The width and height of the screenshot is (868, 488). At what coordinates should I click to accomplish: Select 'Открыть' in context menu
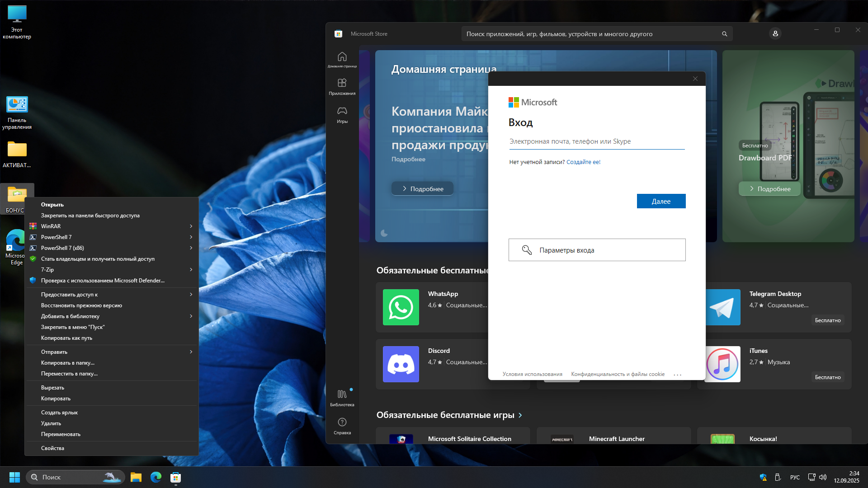click(x=112, y=205)
